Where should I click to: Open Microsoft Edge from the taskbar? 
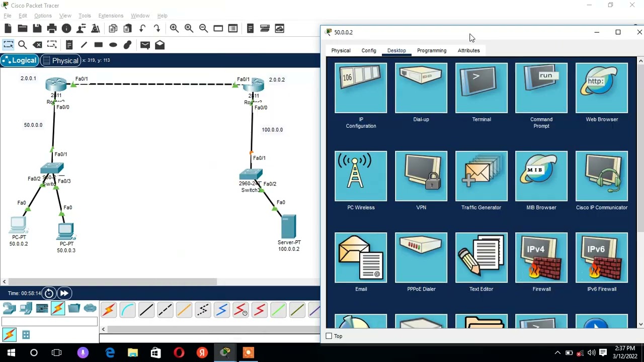[x=110, y=352]
